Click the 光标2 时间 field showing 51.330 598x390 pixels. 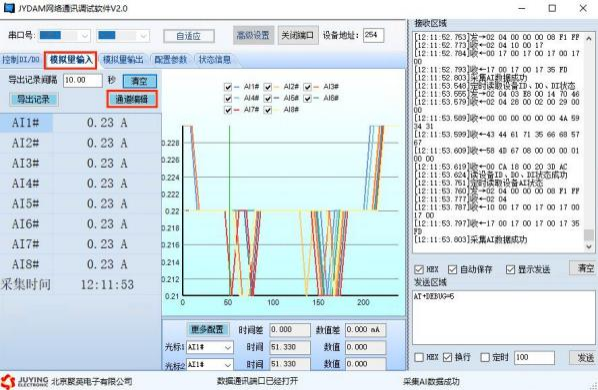(x=290, y=364)
